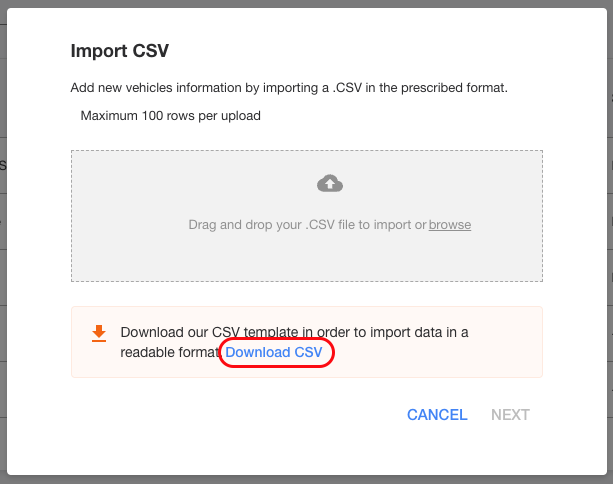Viewport: 613px width, 484px height.
Task: Click the dimmed backdrop below the dialog
Action: 306,480
